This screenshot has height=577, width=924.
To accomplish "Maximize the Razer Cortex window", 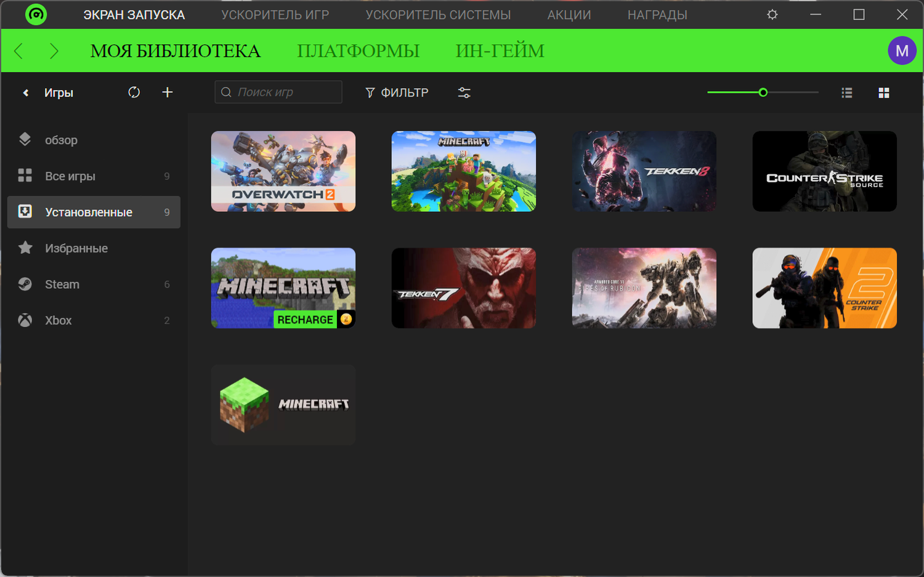I will click(x=859, y=14).
